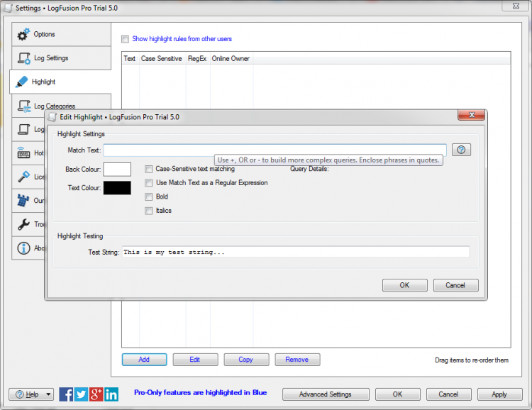This screenshot has width=532, height=410.
Task: Open Facebook social icon
Action: 66,394
